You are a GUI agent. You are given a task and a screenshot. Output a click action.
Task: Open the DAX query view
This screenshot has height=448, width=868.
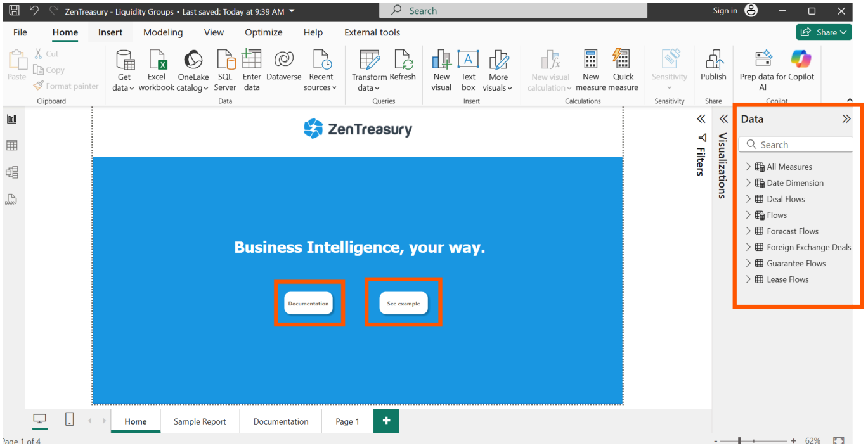tap(11, 199)
